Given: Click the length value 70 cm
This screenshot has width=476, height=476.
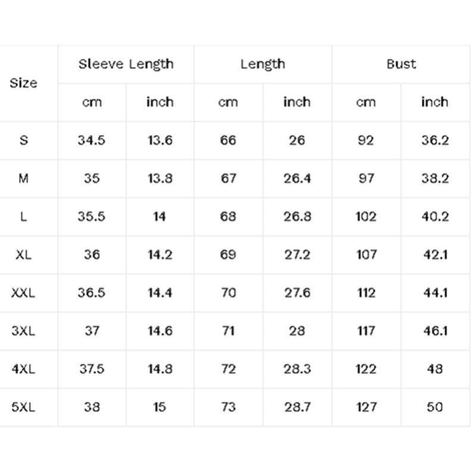Looking at the screenshot, I should point(228,293).
